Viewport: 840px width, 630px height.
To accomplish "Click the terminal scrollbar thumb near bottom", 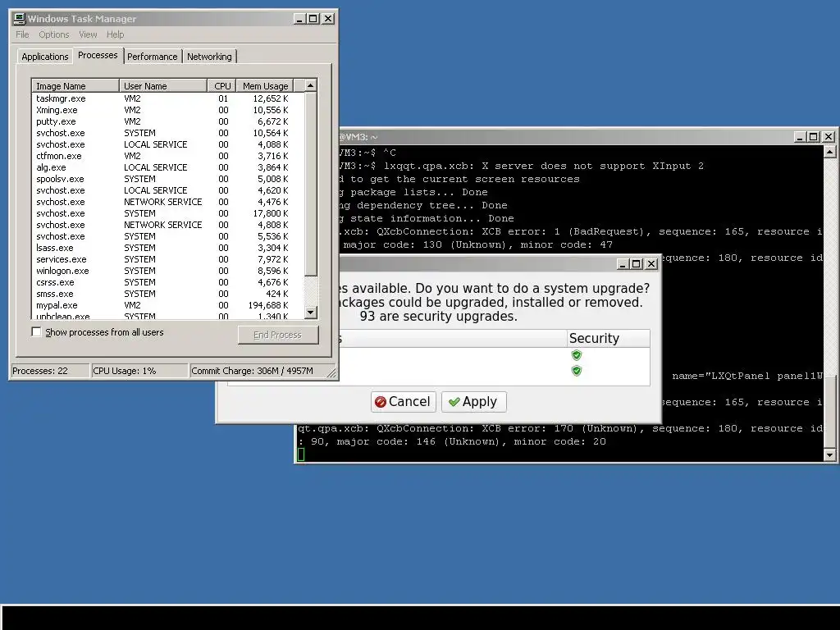I will tap(829, 413).
